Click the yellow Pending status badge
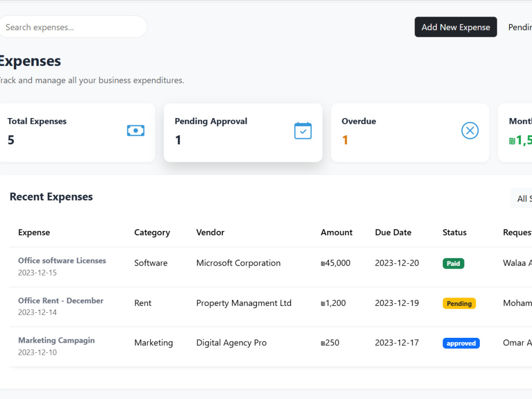532x399 pixels. [x=459, y=303]
